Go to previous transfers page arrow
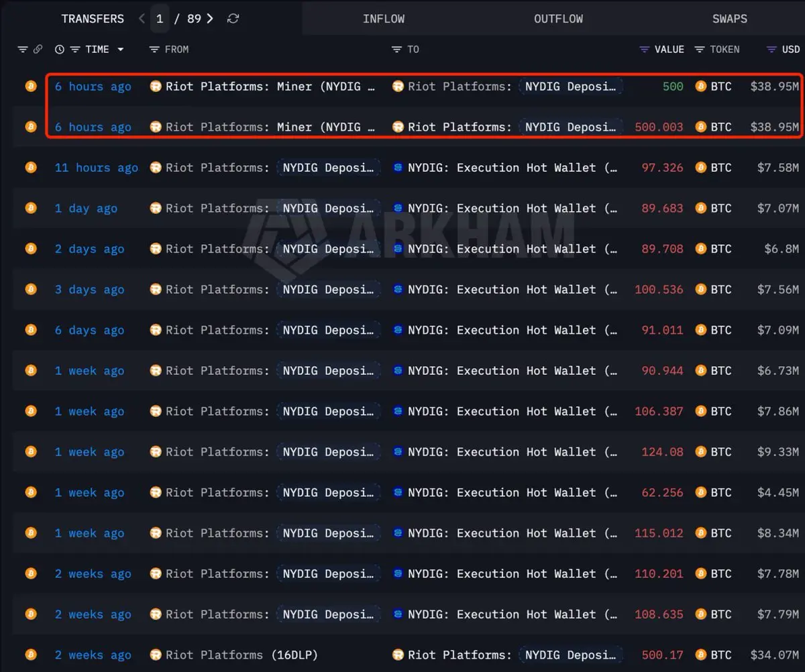The height and width of the screenshot is (672, 805). coord(142,19)
